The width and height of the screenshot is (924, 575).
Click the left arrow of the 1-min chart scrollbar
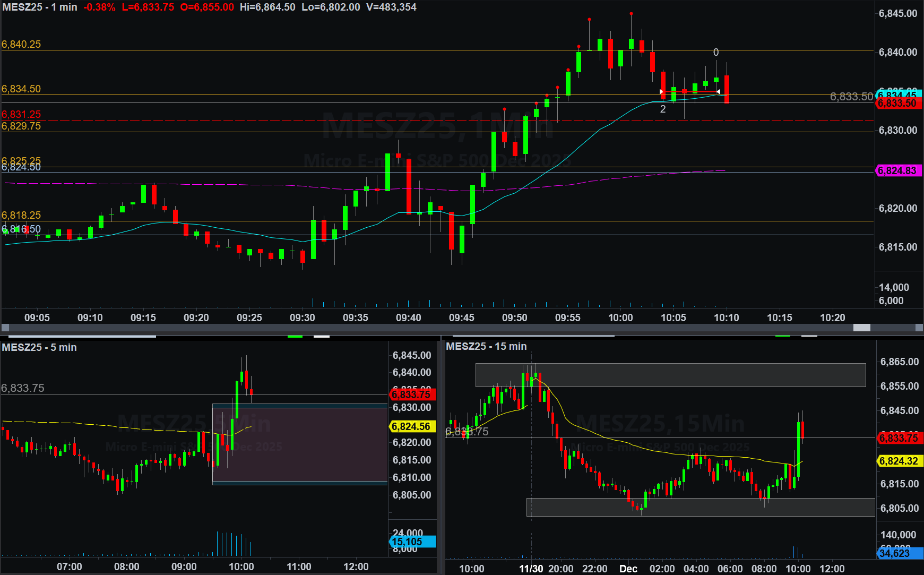pyautogui.click(x=5, y=328)
